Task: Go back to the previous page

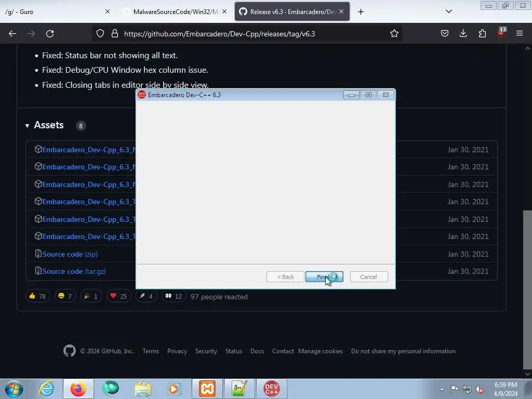Action: tap(12, 34)
